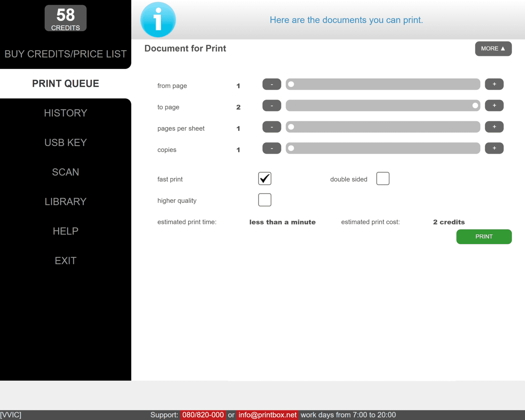Open Buy Credits/Price List
525x420 pixels.
(x=65, y=54)
